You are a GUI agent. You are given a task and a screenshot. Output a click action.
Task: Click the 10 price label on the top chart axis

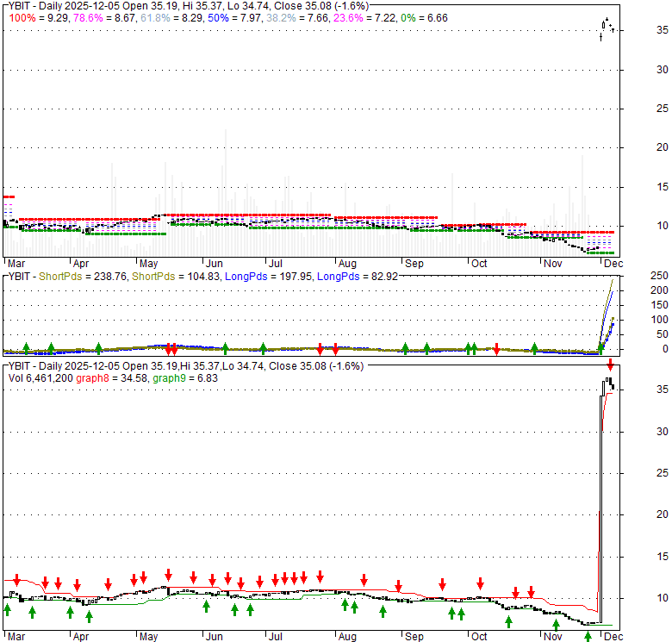tap(663, 226)
